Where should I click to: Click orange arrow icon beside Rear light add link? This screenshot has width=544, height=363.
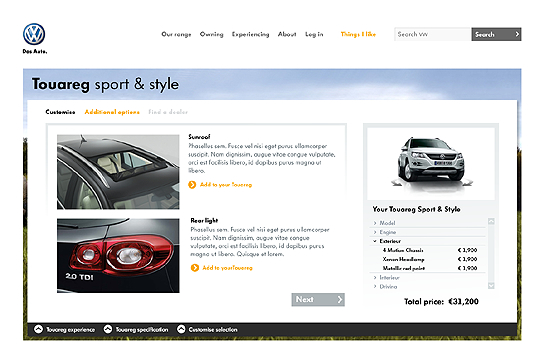[x=195, y=268]
